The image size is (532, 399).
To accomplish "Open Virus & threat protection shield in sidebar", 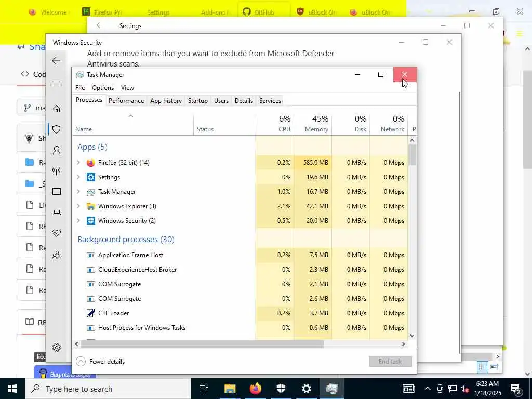I will [57, 129].
